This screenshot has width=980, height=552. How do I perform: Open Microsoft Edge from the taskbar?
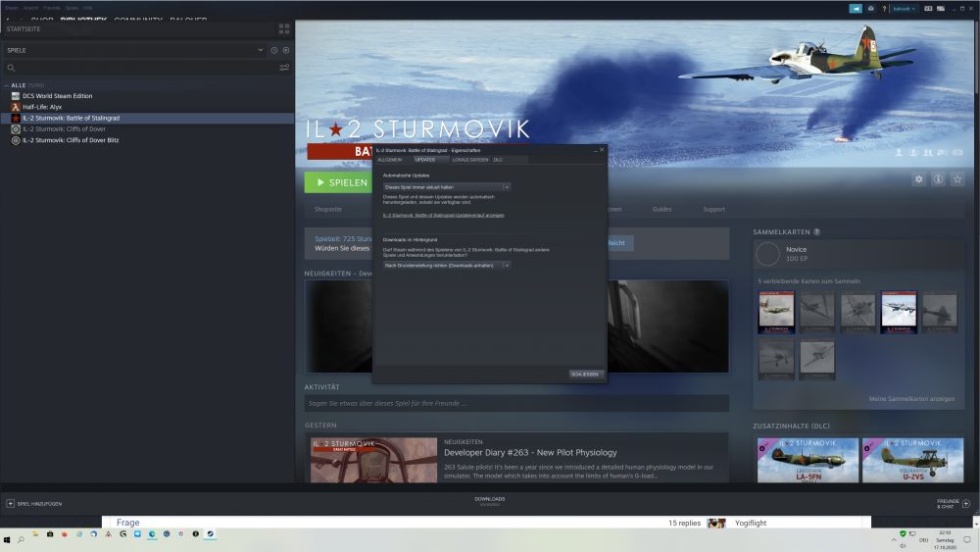152,534
